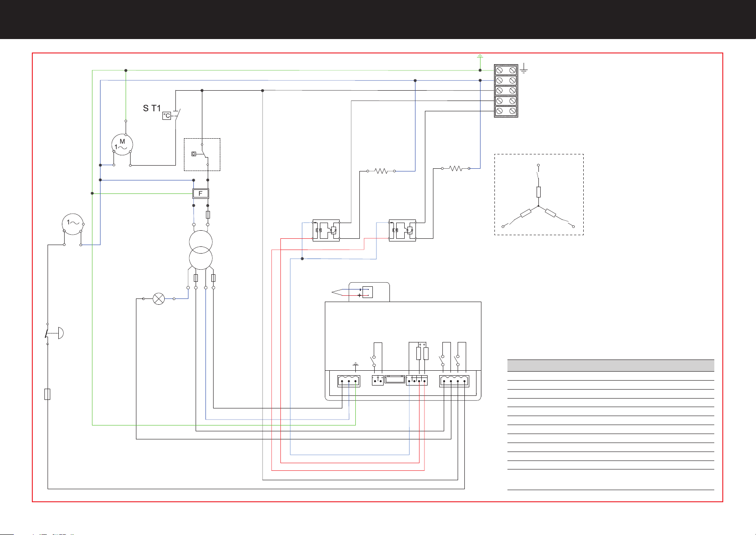
Task: Click the gray header row of legend table
Action: [x=611, y=365]
